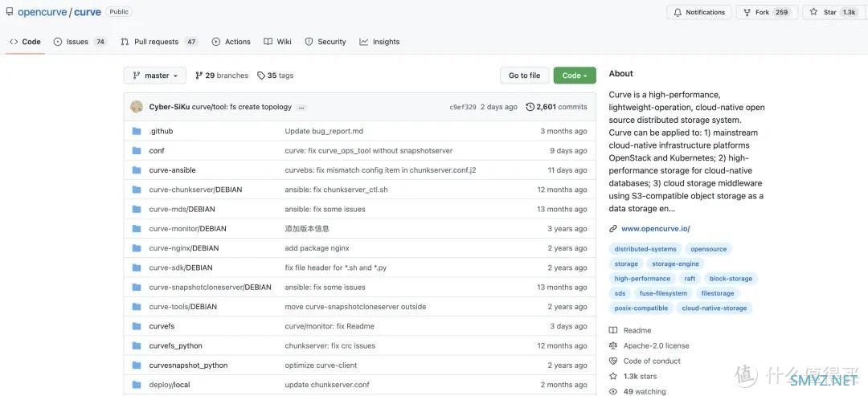868x396 pixels.
Task: Open the Pull requests tab
Action: point(159,42)
